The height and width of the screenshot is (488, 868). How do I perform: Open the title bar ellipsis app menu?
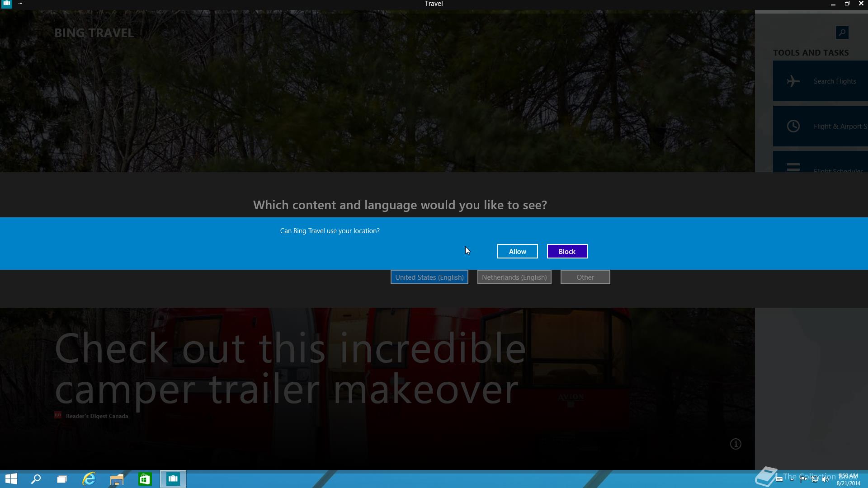coord(20,3)
